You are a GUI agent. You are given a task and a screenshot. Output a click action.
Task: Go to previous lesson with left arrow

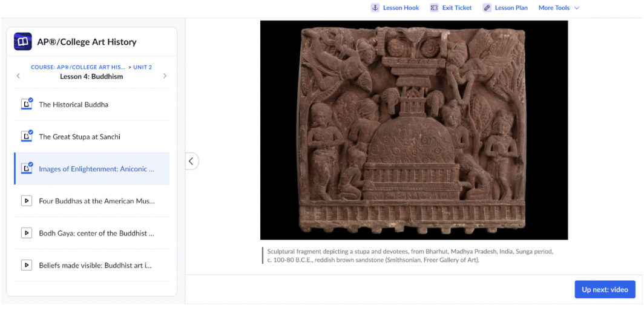click(x=18, y=76)
